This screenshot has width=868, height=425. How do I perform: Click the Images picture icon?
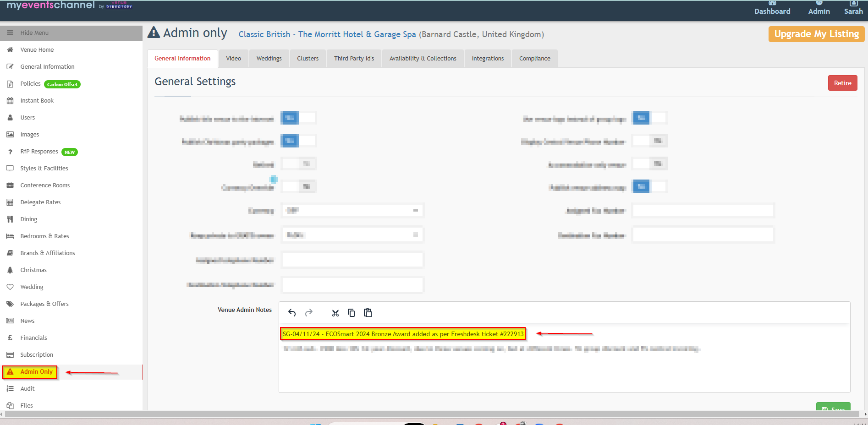[x=10, y=135]
